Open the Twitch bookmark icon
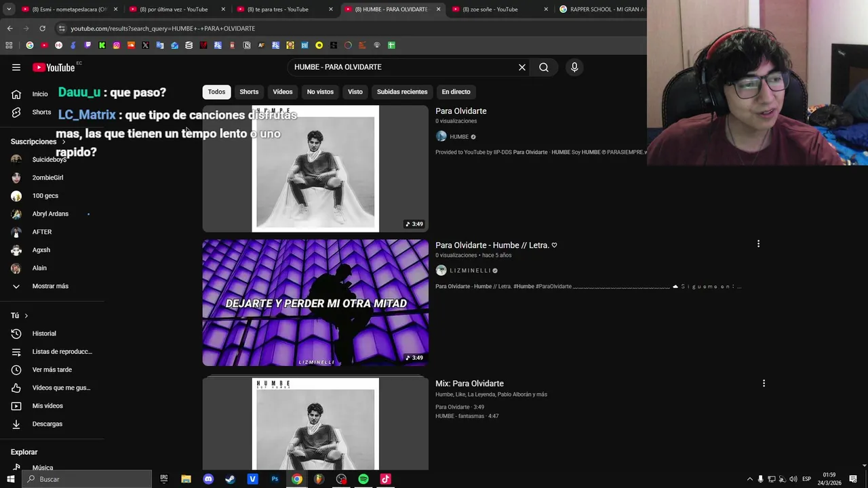 tap(87, 45)
